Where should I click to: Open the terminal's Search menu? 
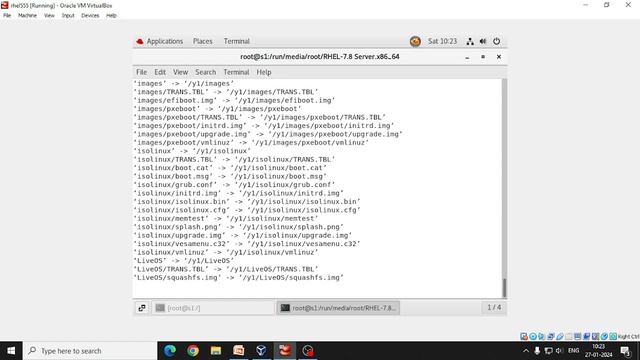pyautogui.click(x=205, y=72)
